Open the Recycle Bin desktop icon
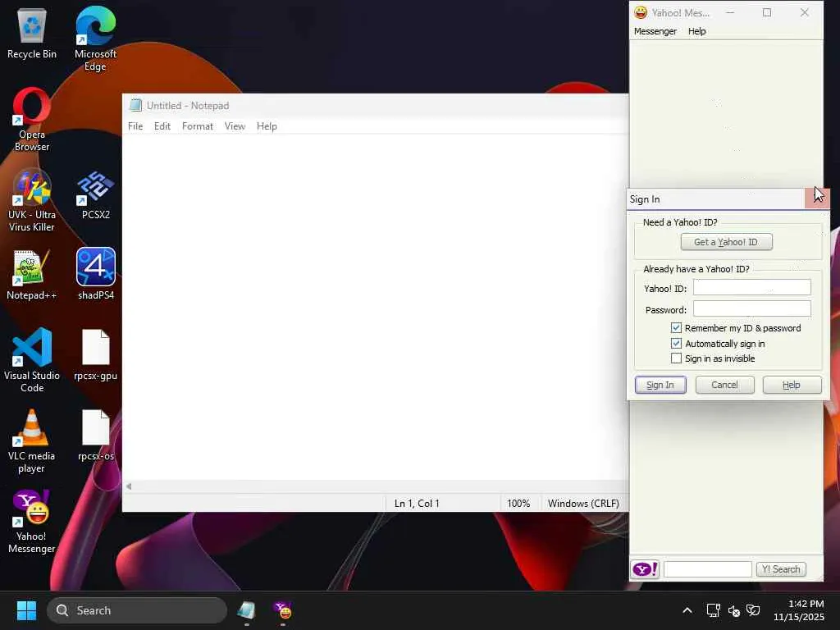The height and width of the screenshot is (630, 840). point(32,33)
